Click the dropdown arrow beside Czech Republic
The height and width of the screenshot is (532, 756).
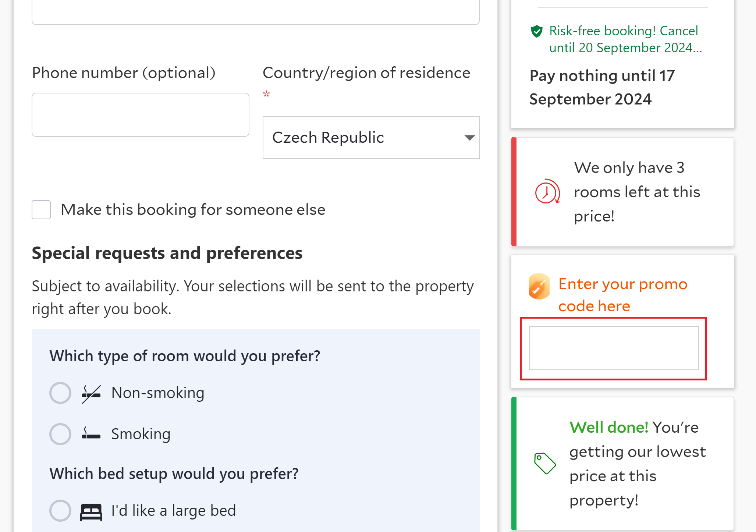point(469,138)
